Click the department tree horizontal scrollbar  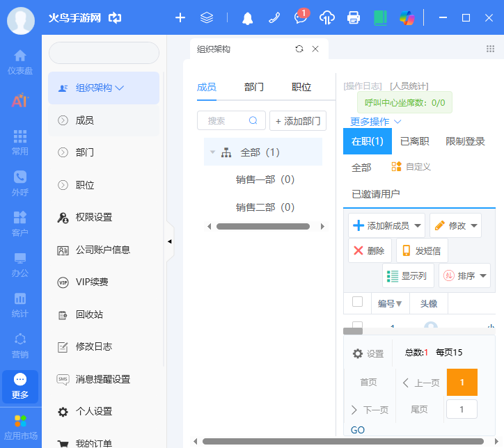[263, 226]
